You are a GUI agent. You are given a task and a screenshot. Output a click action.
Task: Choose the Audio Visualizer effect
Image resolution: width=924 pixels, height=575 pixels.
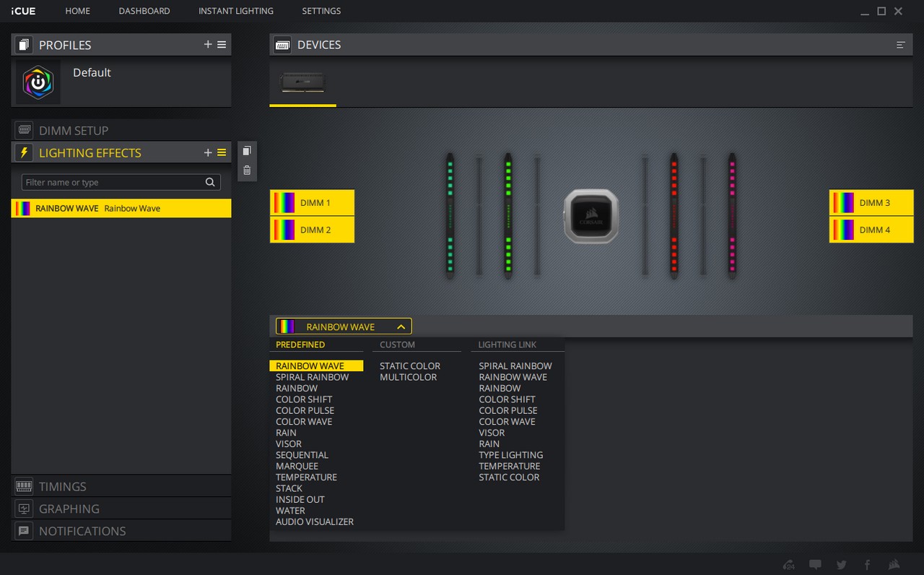pos(315,522)
